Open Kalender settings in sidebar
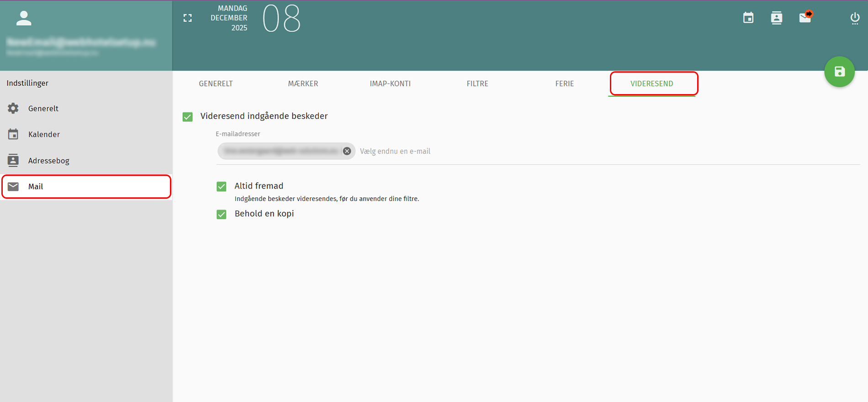Viewport: 868px width, 402px height. 44,134
